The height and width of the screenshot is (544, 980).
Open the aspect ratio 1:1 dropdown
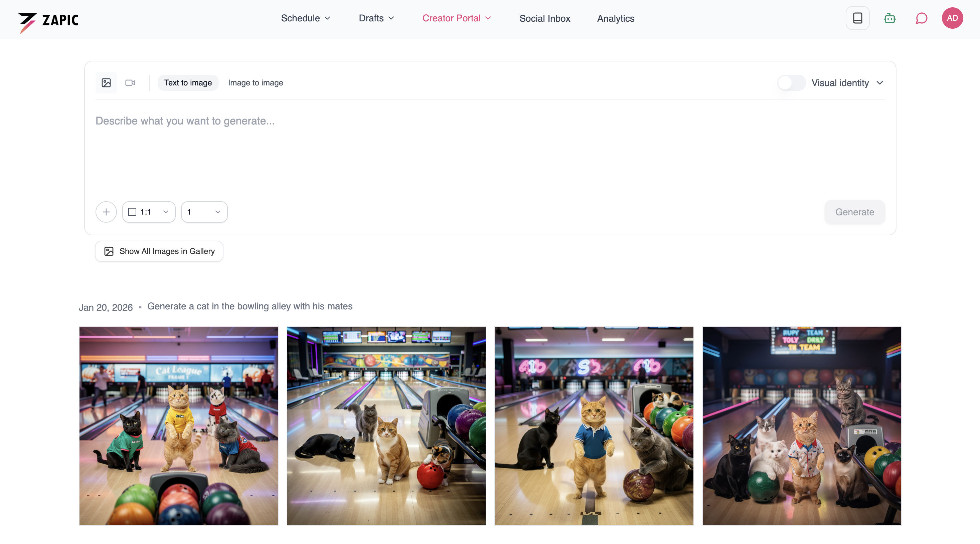(149, 212)
